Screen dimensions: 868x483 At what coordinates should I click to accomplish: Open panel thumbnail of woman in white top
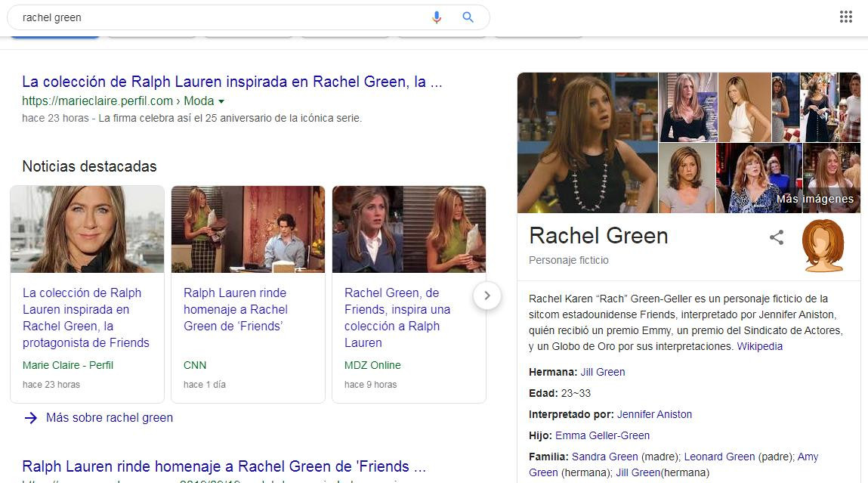pyautogui.click(x=745, y=107)
